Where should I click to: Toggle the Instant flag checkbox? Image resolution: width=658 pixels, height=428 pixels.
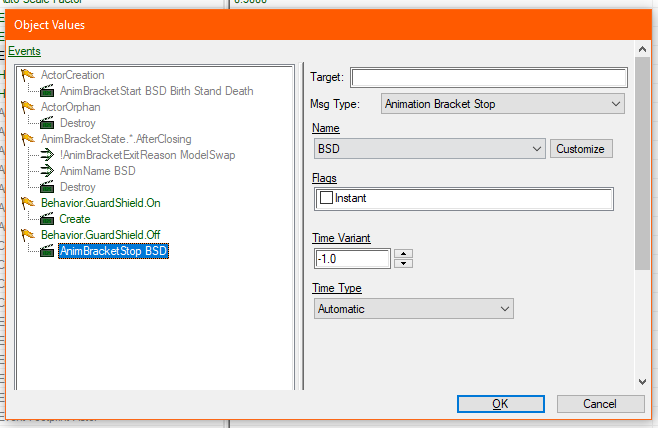pos(326,198)
